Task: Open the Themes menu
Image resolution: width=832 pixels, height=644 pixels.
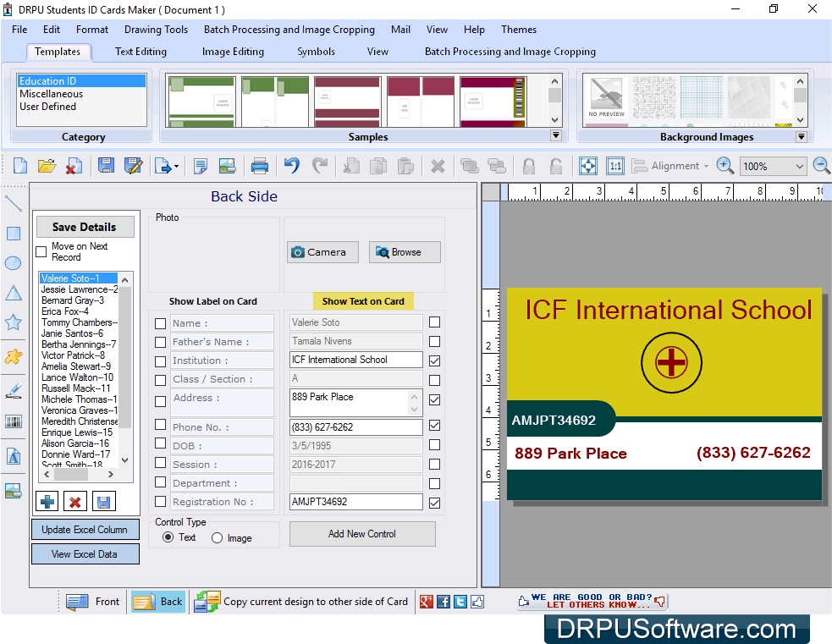Action: pyautogui.click(x=518, y=30)
